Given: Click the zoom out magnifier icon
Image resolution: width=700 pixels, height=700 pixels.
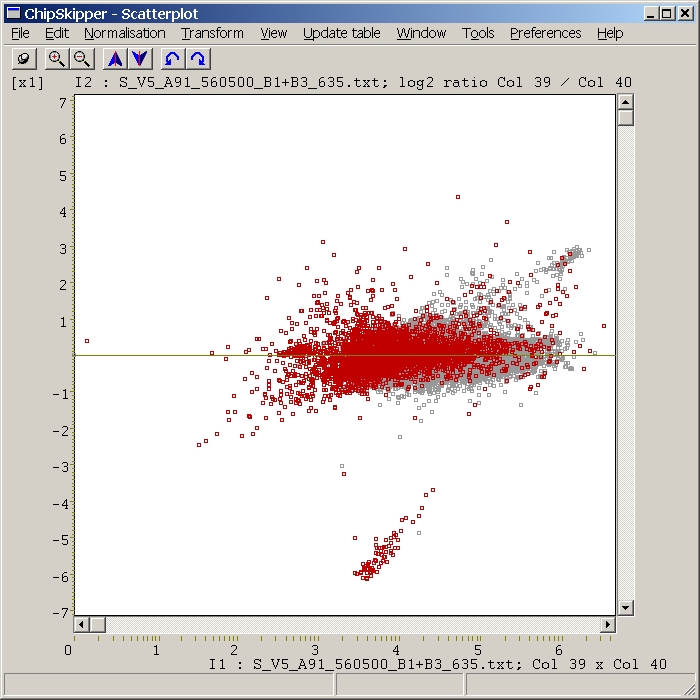Looking at the screenshot, I should [x=82, y=59].
